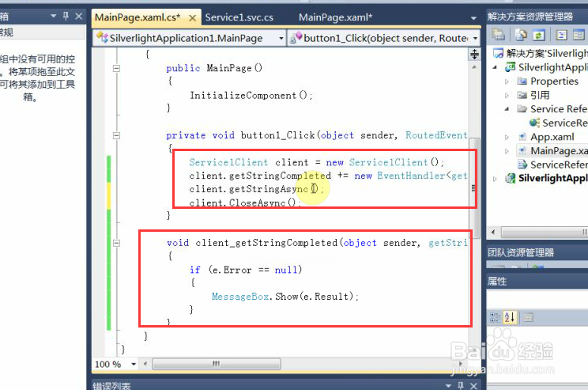The image size is (588, 390).
Task: Click the Service References folder icon
Action: pyautogui.click(x=522, y=109)
